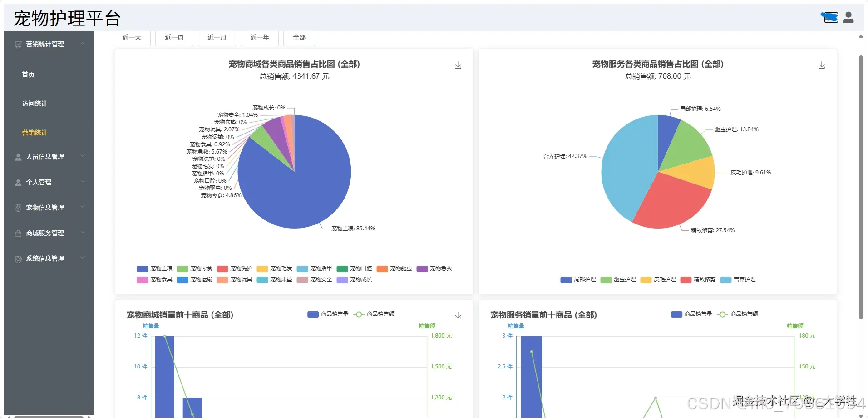Toggle 宠物零食 legend in mall pie chart
The image size is (868, 418).
click(x=194, y=269)
